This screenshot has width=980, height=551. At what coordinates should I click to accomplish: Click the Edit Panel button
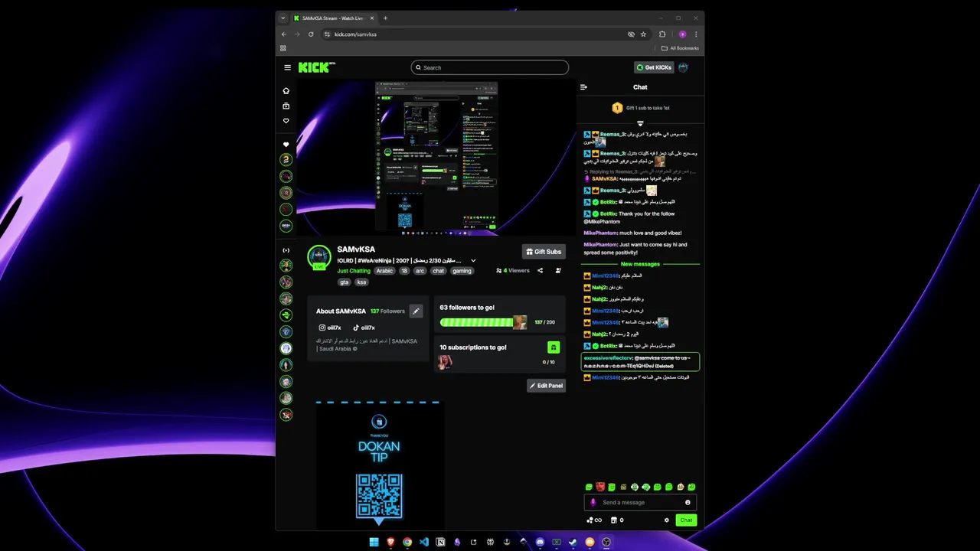tap(546, 386)
